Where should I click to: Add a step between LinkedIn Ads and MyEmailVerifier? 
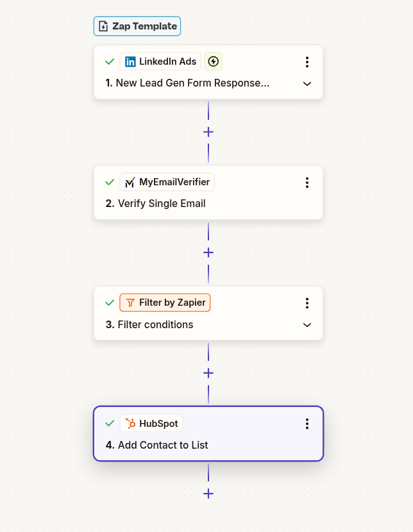(x=208, y=132)
